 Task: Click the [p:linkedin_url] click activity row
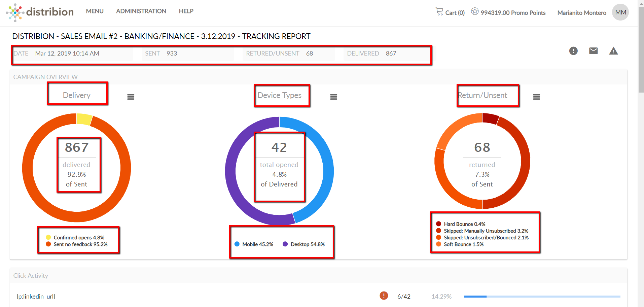point(318,296)
